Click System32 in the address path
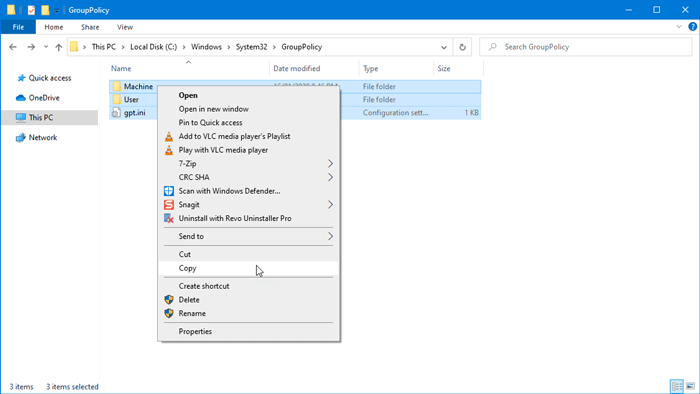The height and width of the screenshot is (394, 700). pyautogui.click(x=251, y=47)
